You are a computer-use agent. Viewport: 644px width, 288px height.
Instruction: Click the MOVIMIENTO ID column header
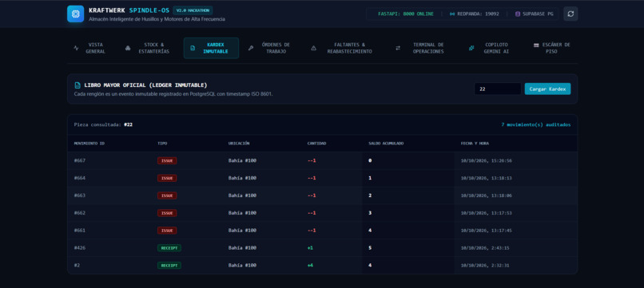89,144
